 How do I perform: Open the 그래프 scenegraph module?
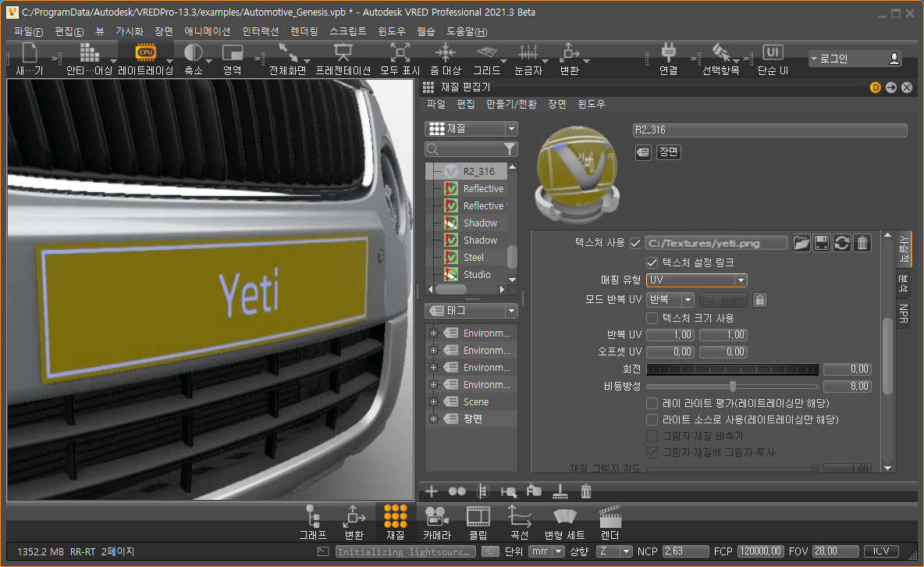[313, 522]
